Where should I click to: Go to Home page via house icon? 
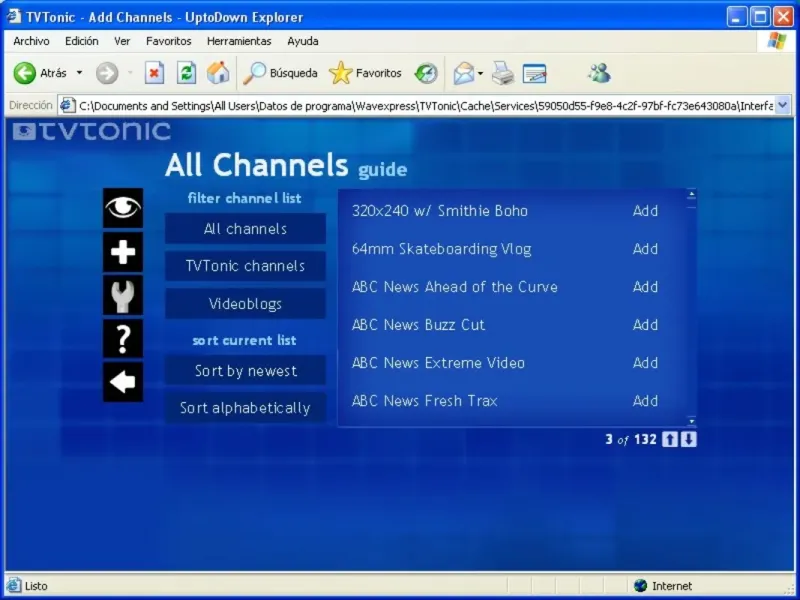coord(218,73)
